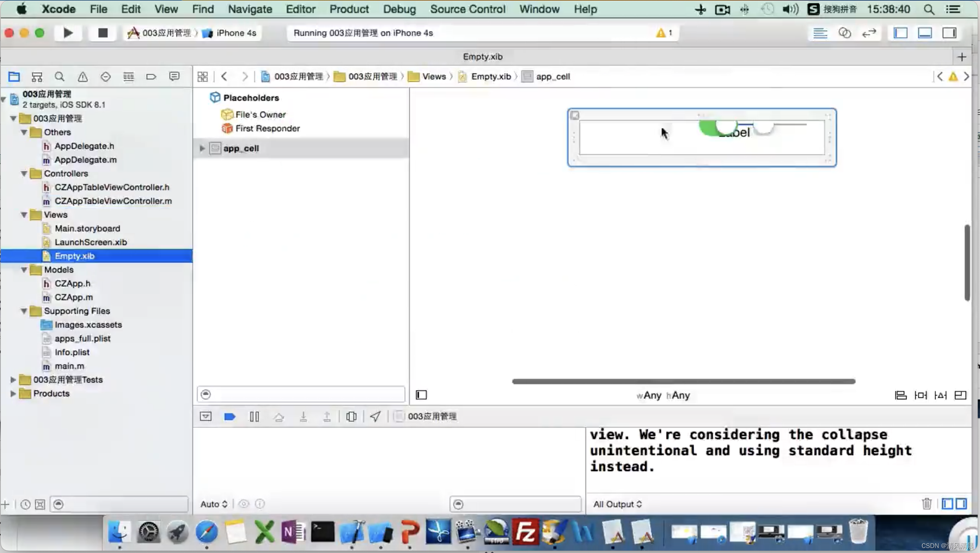
Task: Select the iPhone 4s run destination
Action: pyautogui.click(x=229, y=33)
